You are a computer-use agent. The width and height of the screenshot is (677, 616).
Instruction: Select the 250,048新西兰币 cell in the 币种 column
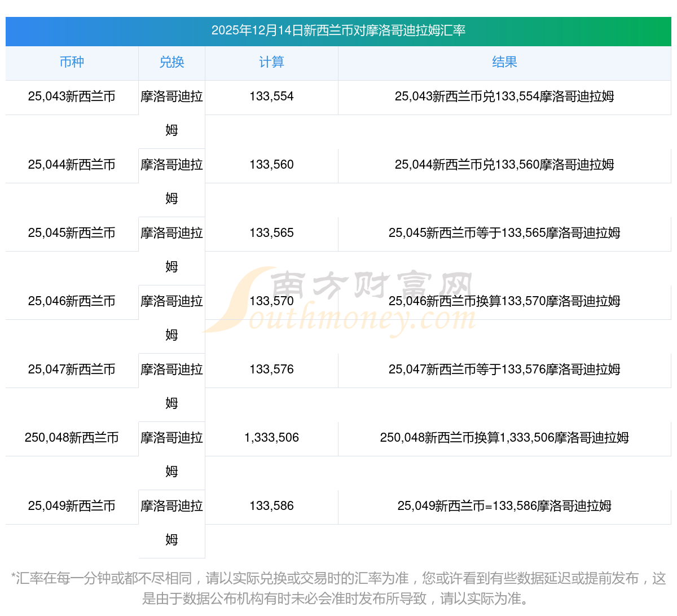pyautogui.click(x=72, y=438)
